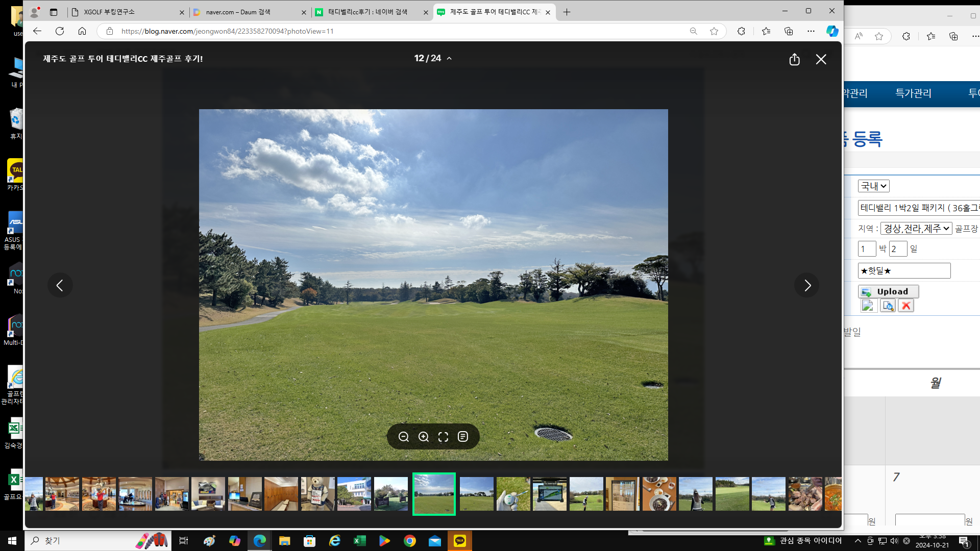The height and width of the screenshot is (551, 980).
Task: Click Upload button in background window
Action: pyautogui.click(x=889, y=291)
